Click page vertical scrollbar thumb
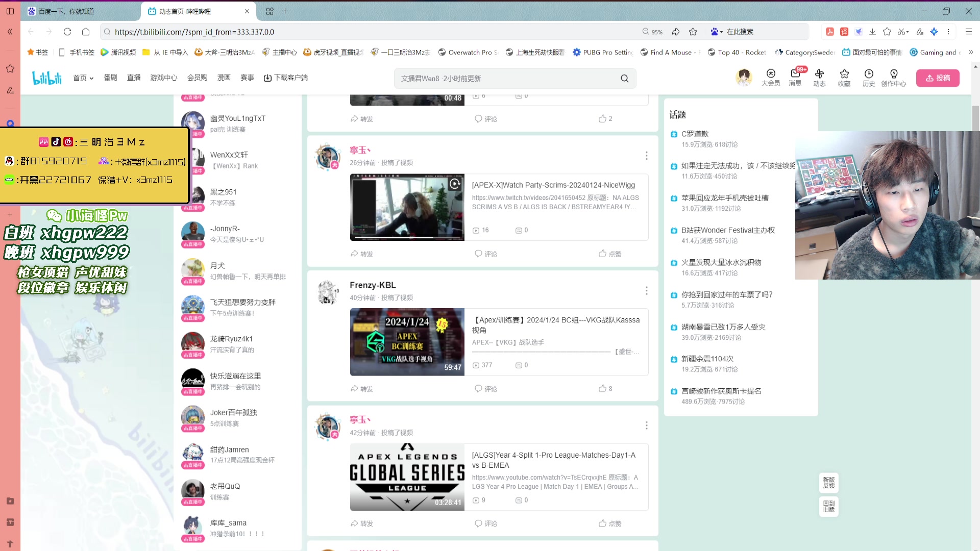The width and height of the screenshot is (980, 551). tap(975, 118)
